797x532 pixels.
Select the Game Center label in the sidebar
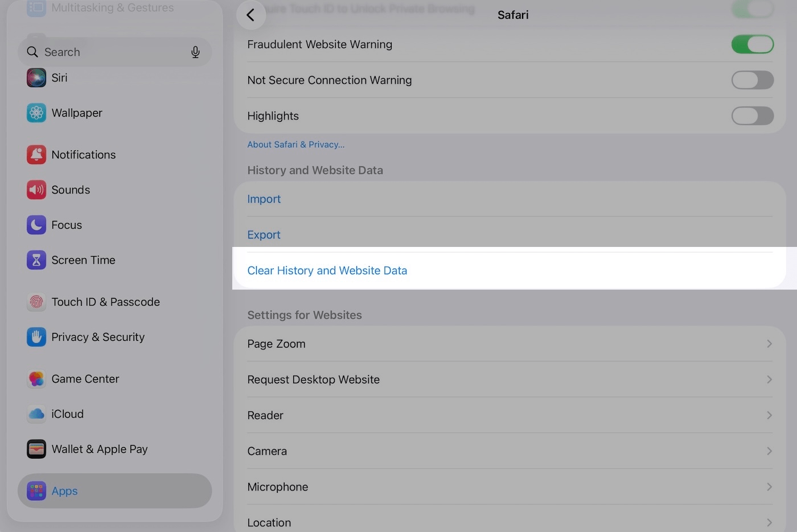85,379
